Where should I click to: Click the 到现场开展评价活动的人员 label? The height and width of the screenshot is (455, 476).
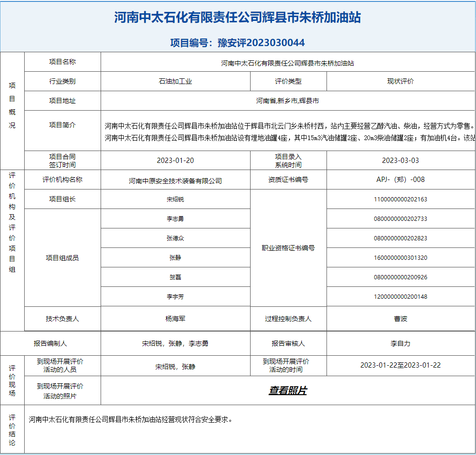coord(60,365)
